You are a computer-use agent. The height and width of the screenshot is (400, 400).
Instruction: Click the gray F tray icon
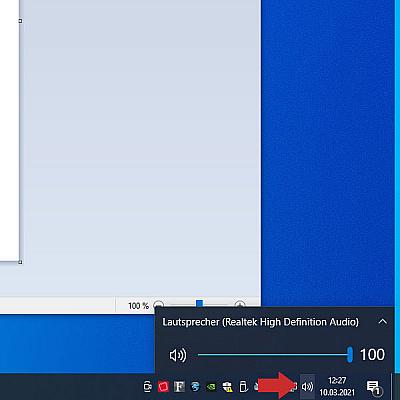[179, 387]
